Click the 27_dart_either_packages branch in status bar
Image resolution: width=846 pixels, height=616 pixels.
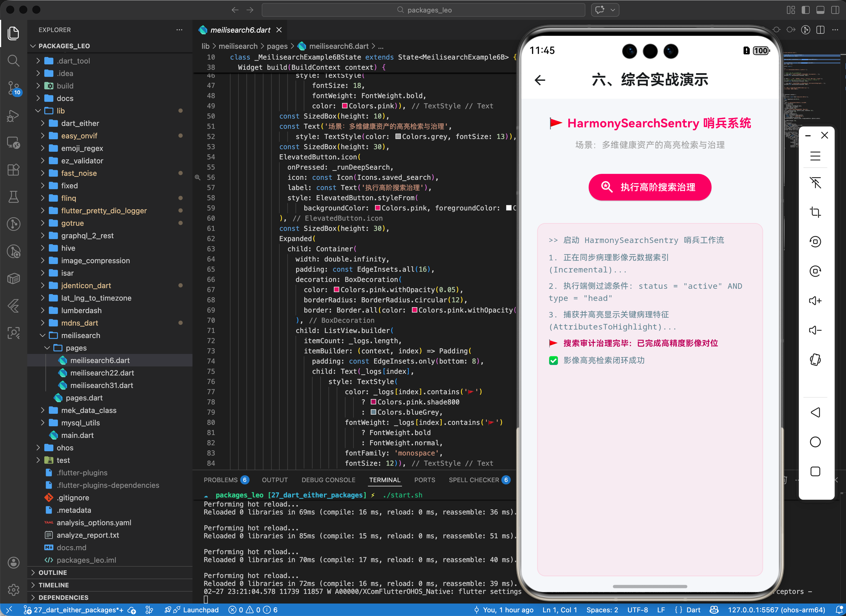78,610
